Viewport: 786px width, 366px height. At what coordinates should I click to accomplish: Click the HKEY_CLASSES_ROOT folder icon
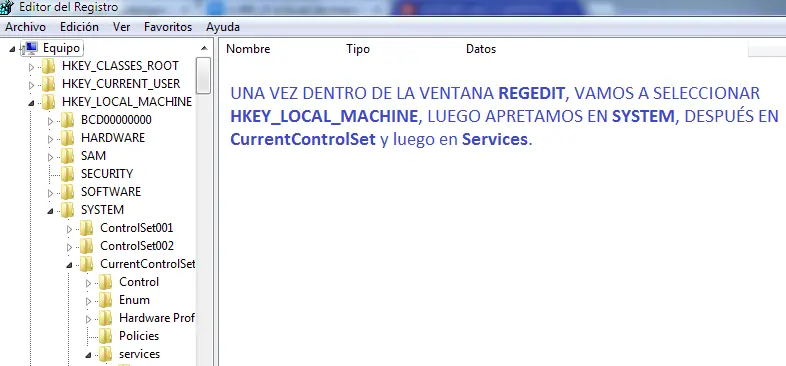point(49,66)
